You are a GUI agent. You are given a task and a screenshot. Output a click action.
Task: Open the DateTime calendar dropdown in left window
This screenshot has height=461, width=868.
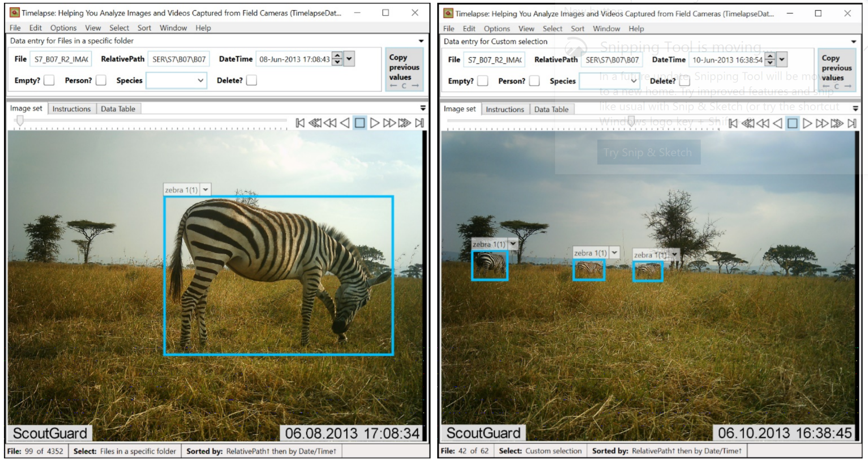tap(349, 59)
